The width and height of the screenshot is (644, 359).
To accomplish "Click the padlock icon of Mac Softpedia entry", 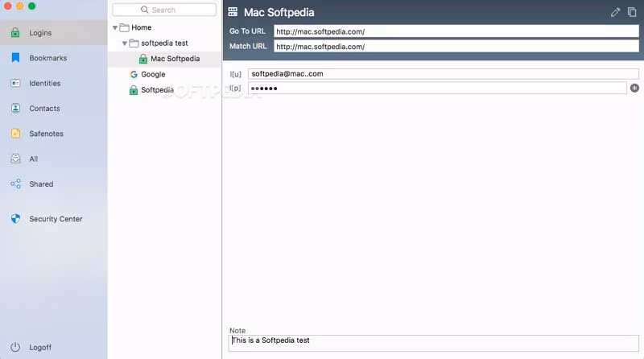I will pos(143,59).
